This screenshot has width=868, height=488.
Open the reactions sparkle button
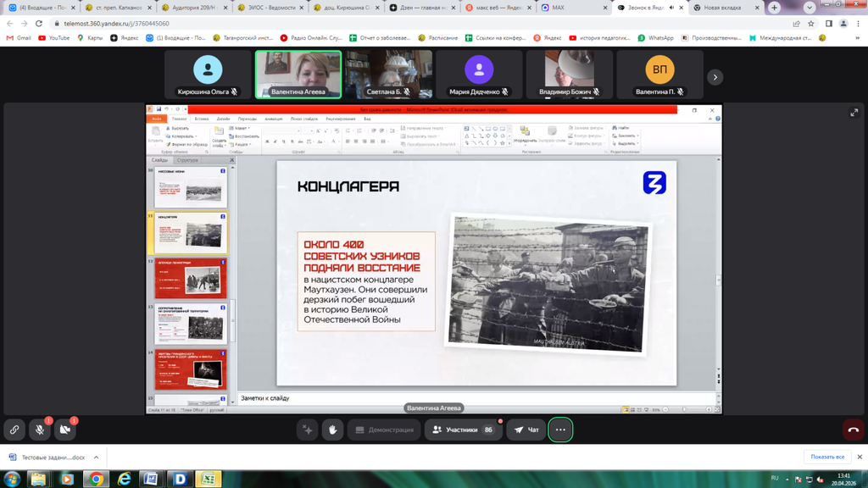coord(308,430)
